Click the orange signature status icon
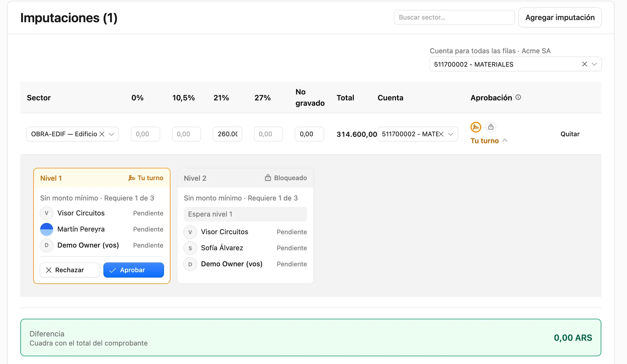The width and height of the screenshot is (627, 364). pyautogui.click(x=476, y=127)
